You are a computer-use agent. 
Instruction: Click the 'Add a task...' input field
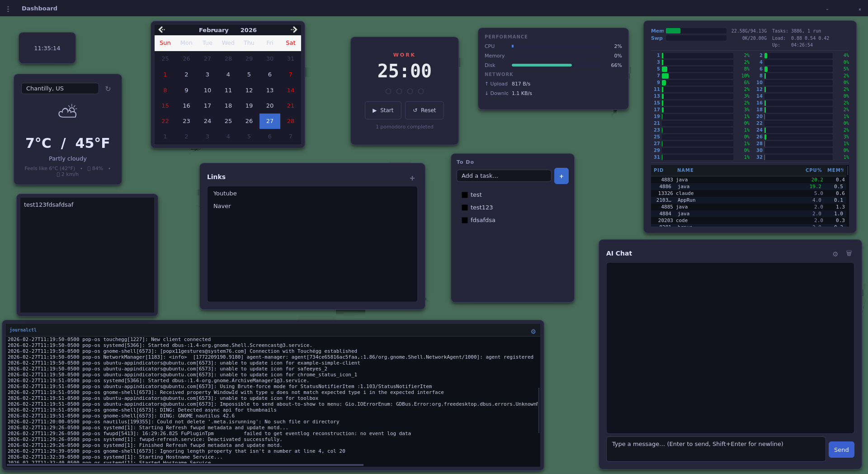coord(504,175)
